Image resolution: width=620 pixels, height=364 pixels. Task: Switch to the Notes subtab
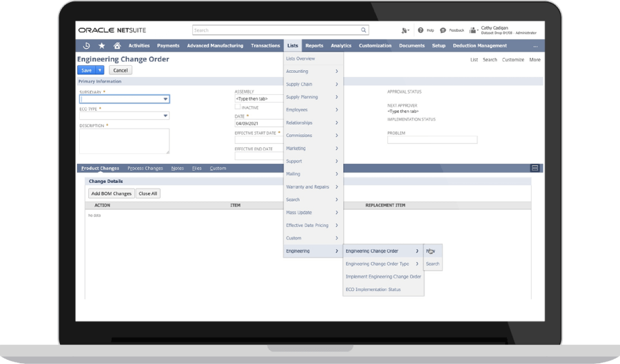coord(178,168)
